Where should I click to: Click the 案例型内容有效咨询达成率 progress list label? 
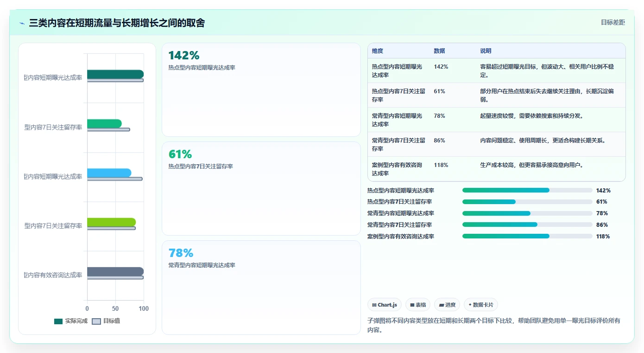401,237
